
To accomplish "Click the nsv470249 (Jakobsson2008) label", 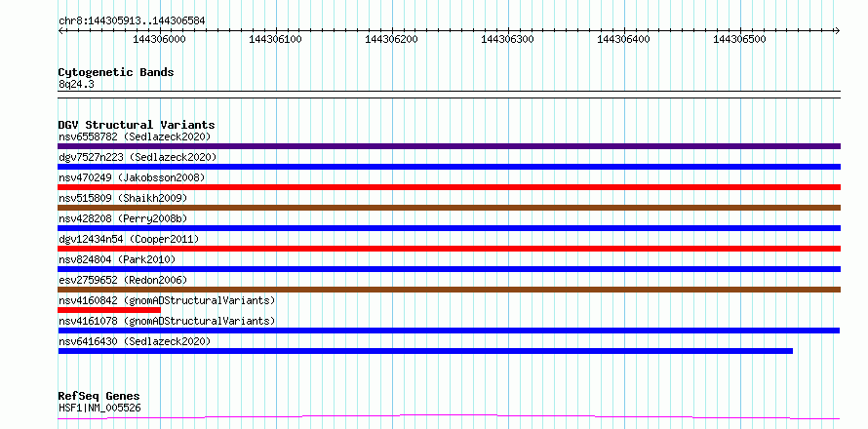I will click(x=132, y=177).
